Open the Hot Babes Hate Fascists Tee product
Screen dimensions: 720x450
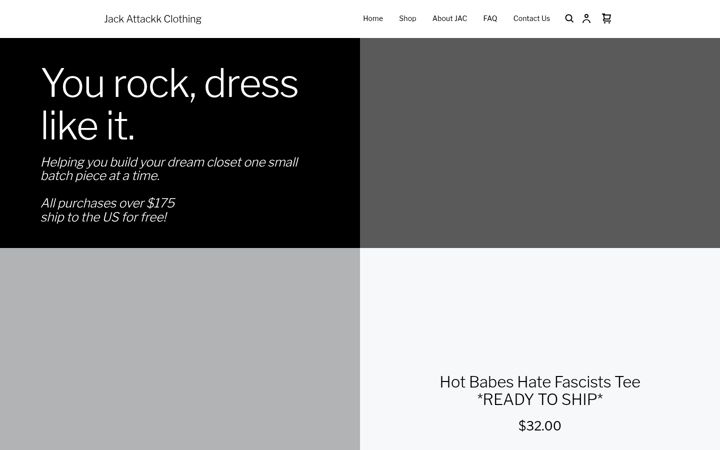click(540, 391)
